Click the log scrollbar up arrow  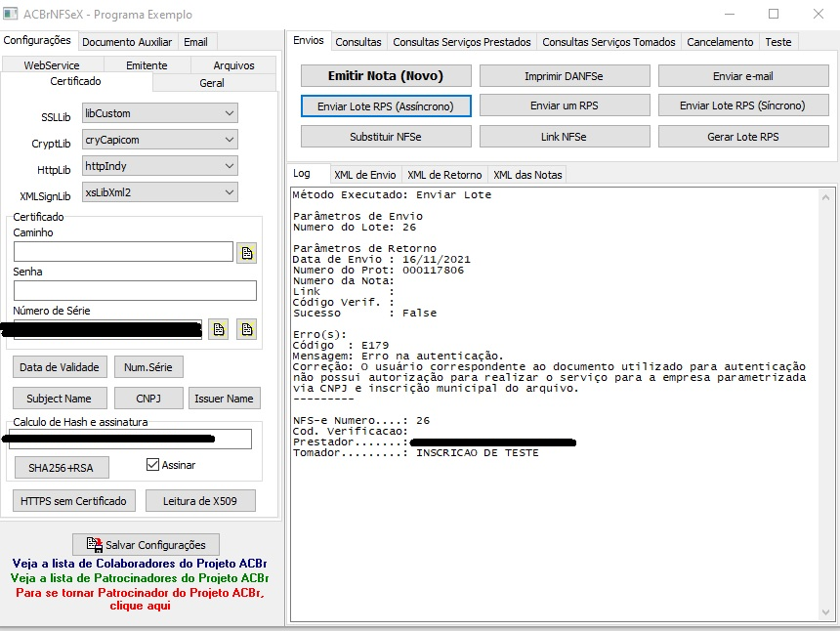click(825, 197)
